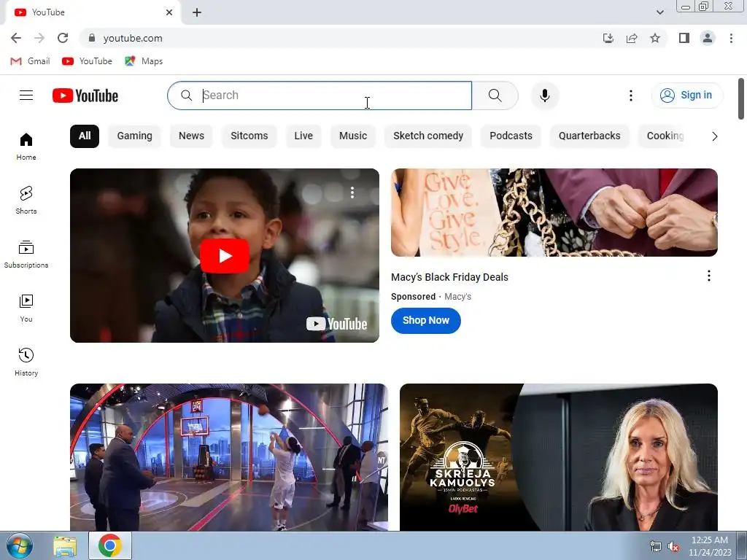
Task: Open YouTube settings three-dot menu near Sign in
Action: point(631,96)
